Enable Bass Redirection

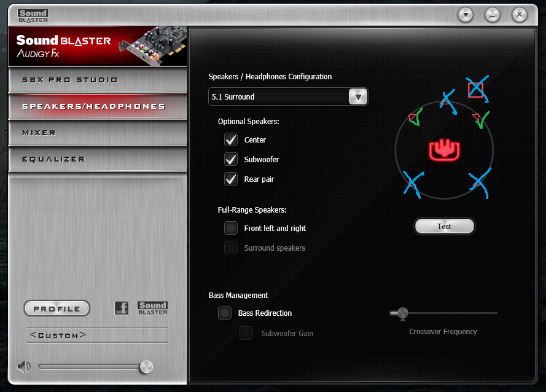[225, 313]
